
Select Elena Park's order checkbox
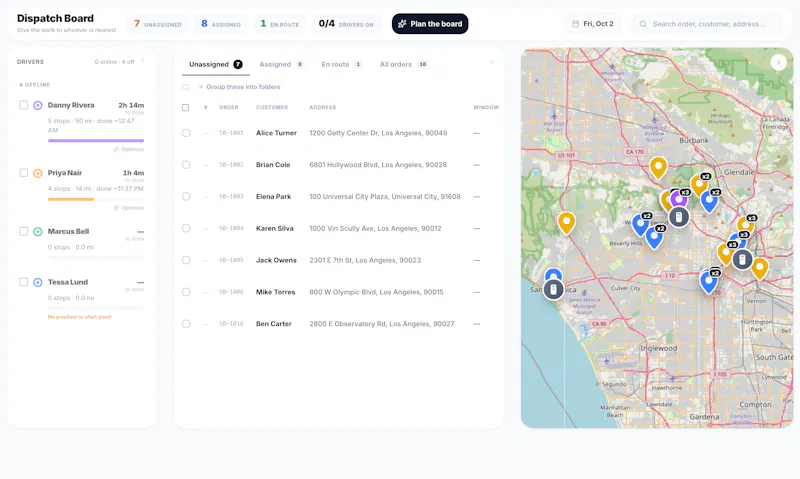coord(186,197)
